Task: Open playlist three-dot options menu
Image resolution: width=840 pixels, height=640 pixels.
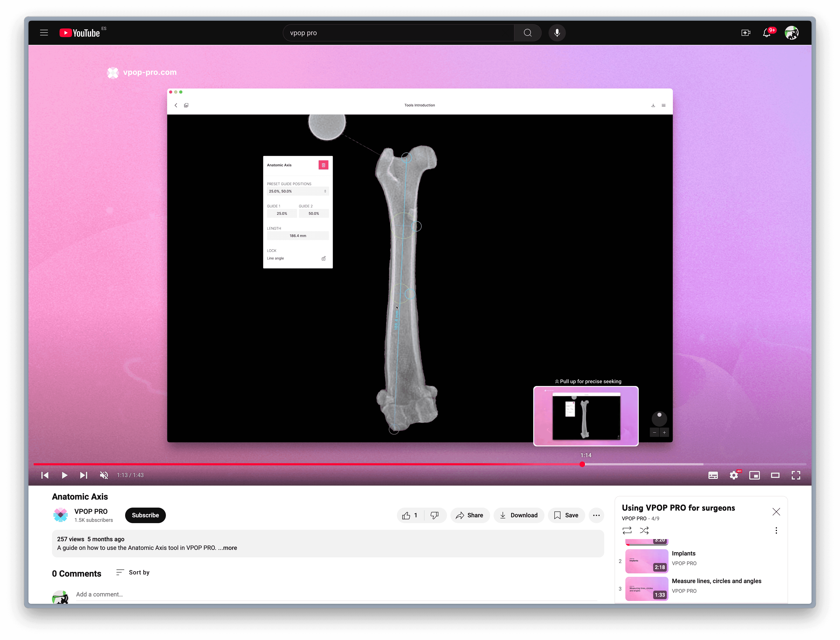Action: [x=776, y=530]
